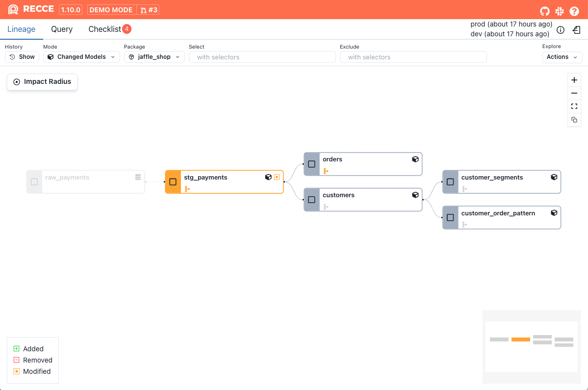Viewport: 588px width, 390px height.
Task: Expand the Mode Changed Models dropdown
Action: click(x=81, y=57)
